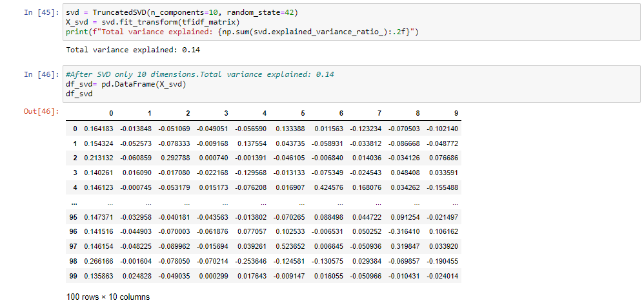Click the Out[46] output prompt

point(41,111)
